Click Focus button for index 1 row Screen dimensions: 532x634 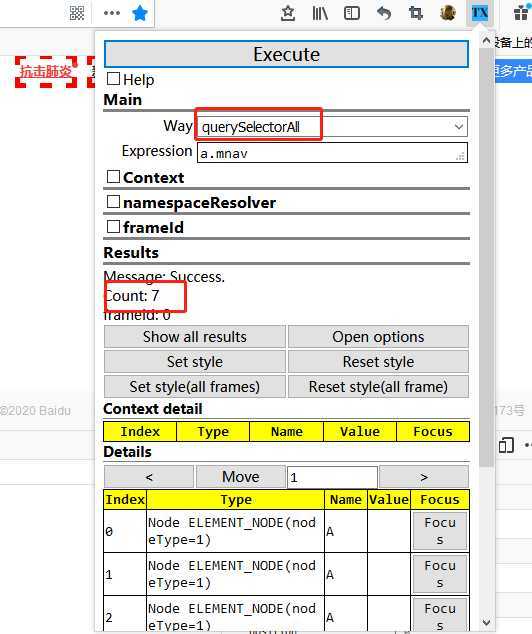click(x=440, y=574)
